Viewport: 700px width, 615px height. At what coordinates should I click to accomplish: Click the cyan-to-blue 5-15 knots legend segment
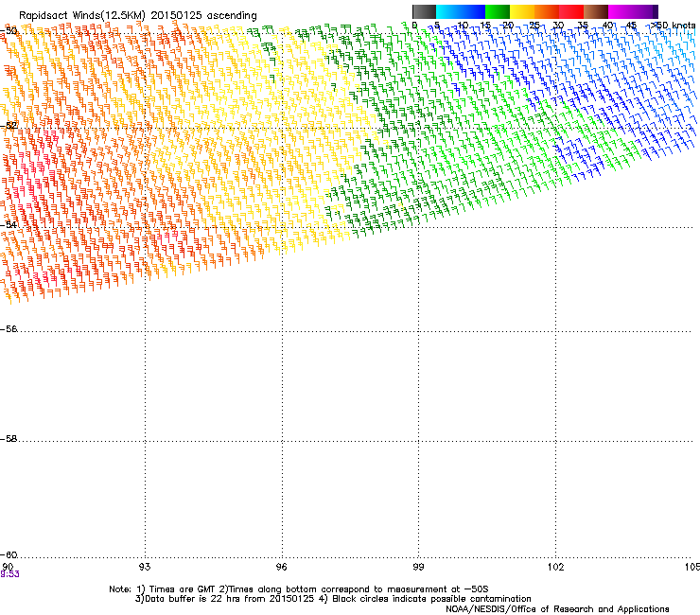tap(461, 11)
